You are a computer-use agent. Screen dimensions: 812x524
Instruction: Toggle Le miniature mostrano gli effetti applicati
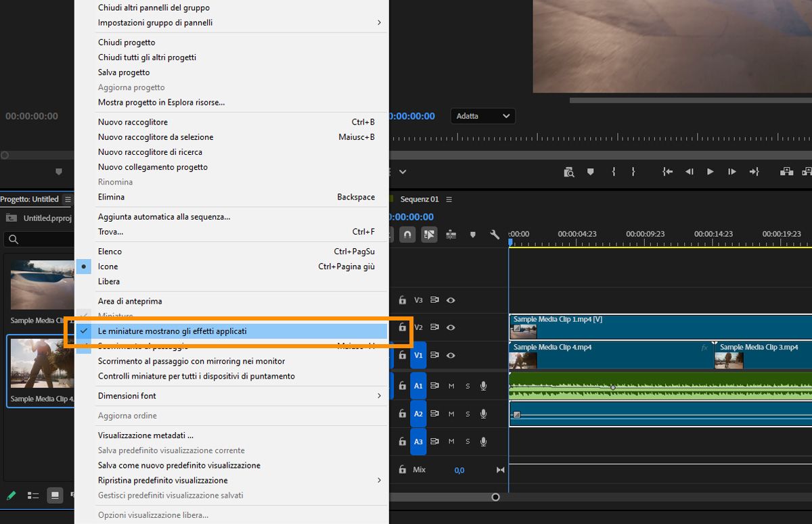(231, 331)
